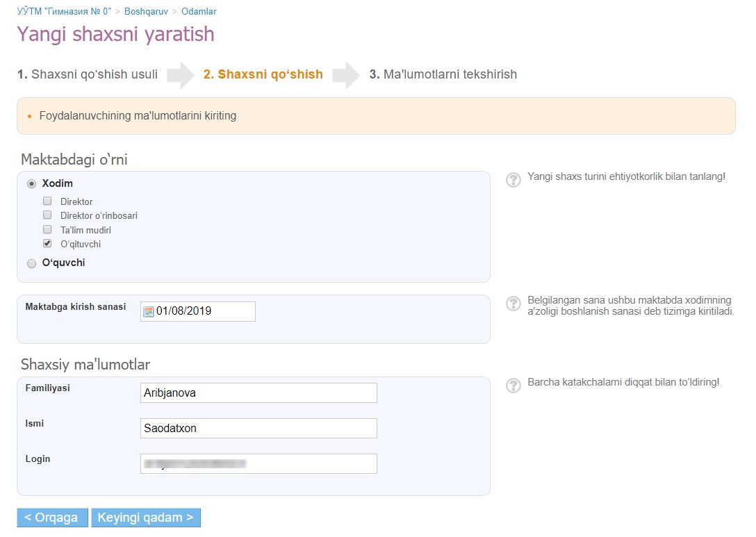Open the Odamlar breadcrumb link
Viewport: 756px width, 537px height.
(x=199, y=11)
